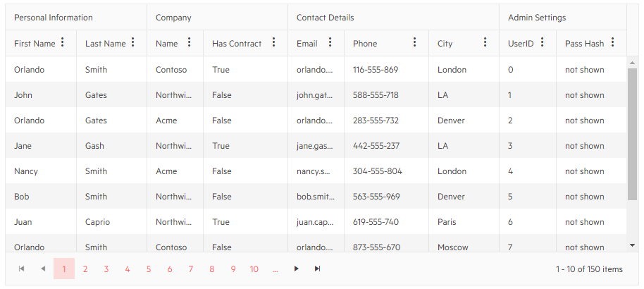The width and height of the screenshot is (644, 289).
Task: Open Has Contract column menu
Action: pos(274,43)
